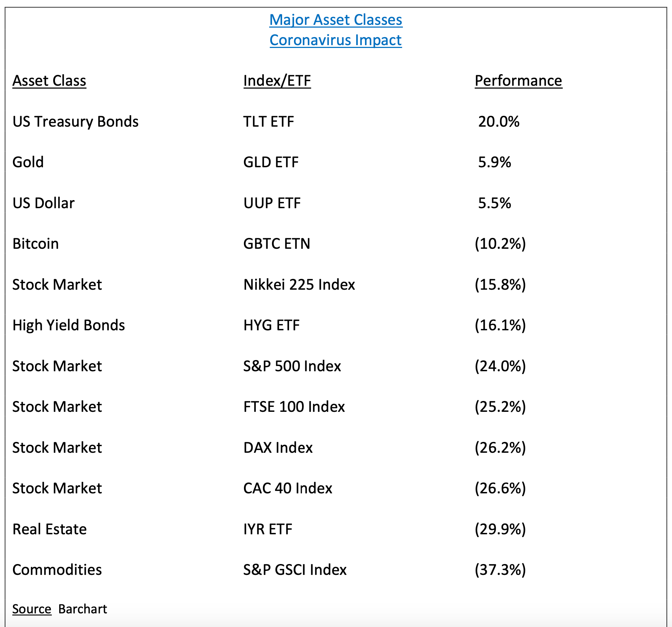672x627 pixels.
Task: Click the Index/ETF column header
Action: tap(277, 81)
